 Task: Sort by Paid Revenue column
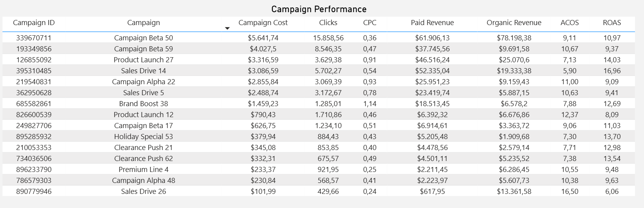432,23
